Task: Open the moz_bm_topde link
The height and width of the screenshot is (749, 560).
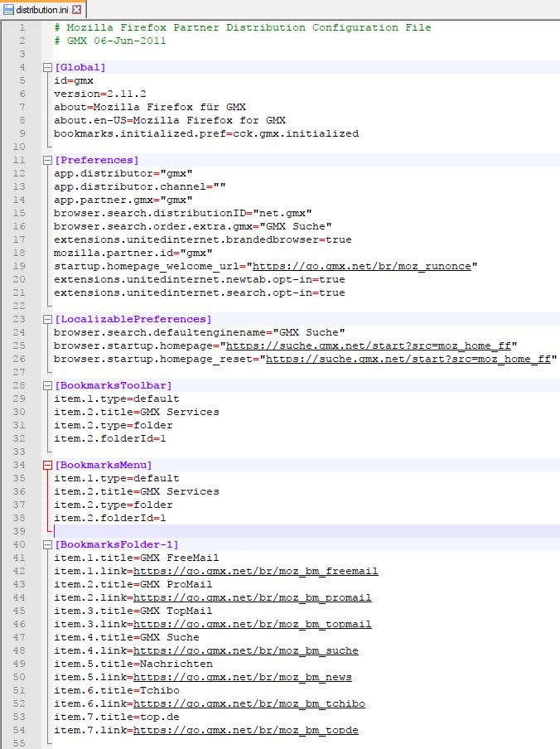Action: (x=245, y=731)
